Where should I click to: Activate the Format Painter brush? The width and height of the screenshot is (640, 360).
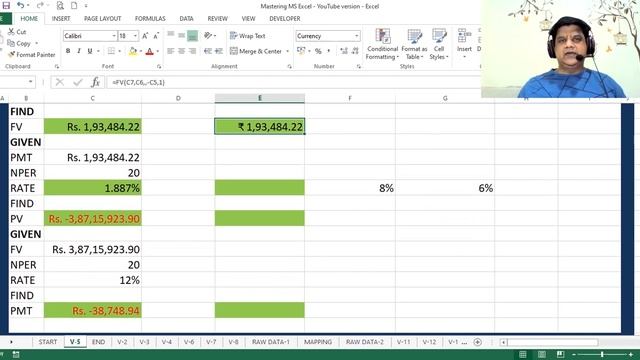pyautogui.click(x=31, y=55)
